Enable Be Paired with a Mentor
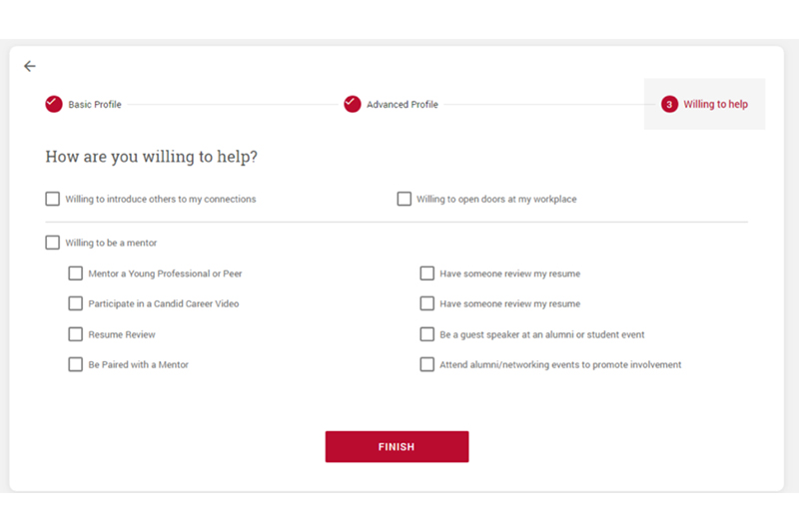The image size is (799, 532). 76,364
